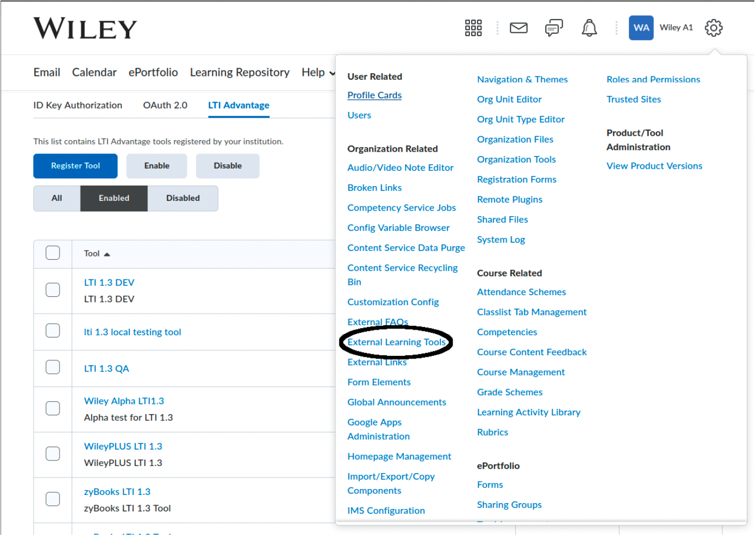Open the Wiley A1 user name menu
Viewport: 756px width, 537px height.
[x=676, y=28]
